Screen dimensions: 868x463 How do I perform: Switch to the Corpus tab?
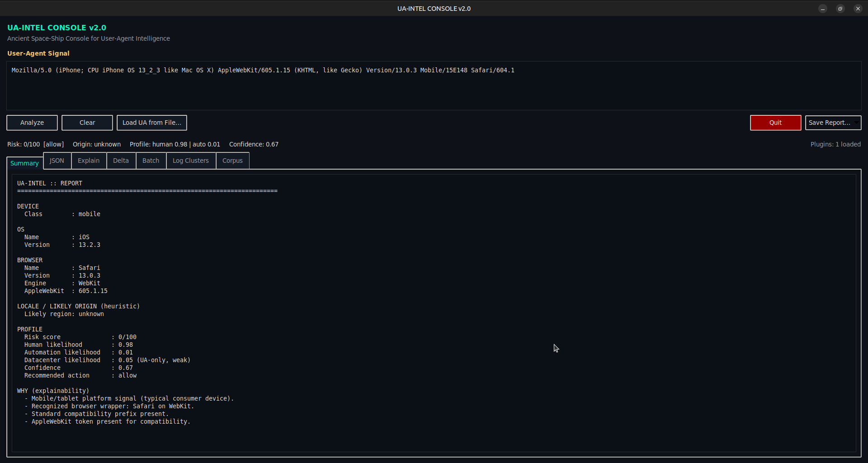tap(232, 161)
